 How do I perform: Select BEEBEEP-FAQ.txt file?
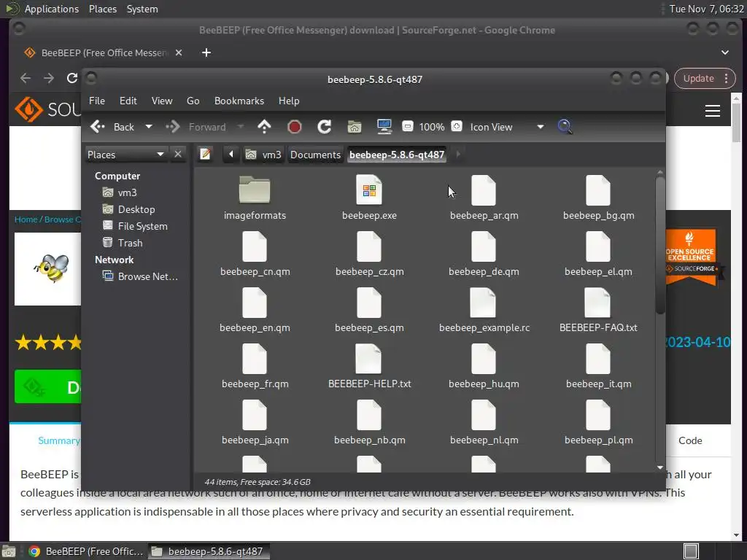[x=598, y=310]
